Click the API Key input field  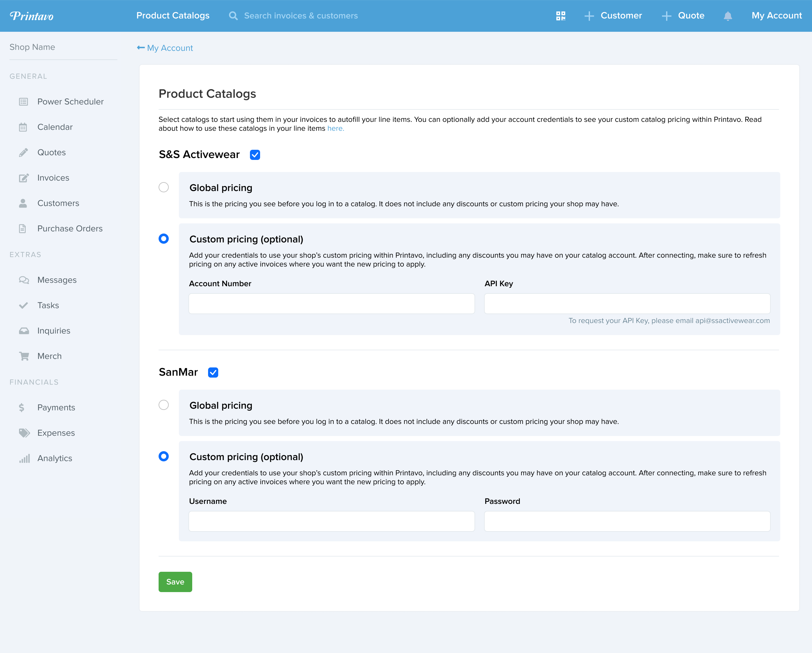pos(627,304)
